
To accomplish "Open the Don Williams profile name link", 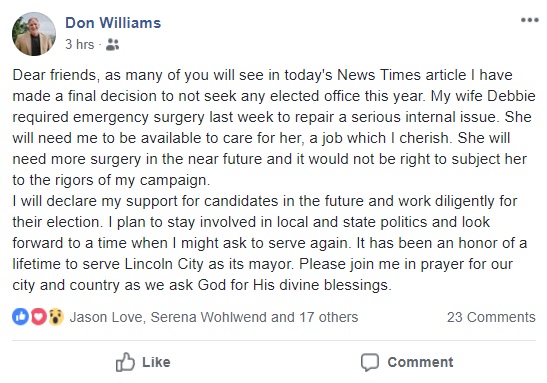I will (113, 23).
